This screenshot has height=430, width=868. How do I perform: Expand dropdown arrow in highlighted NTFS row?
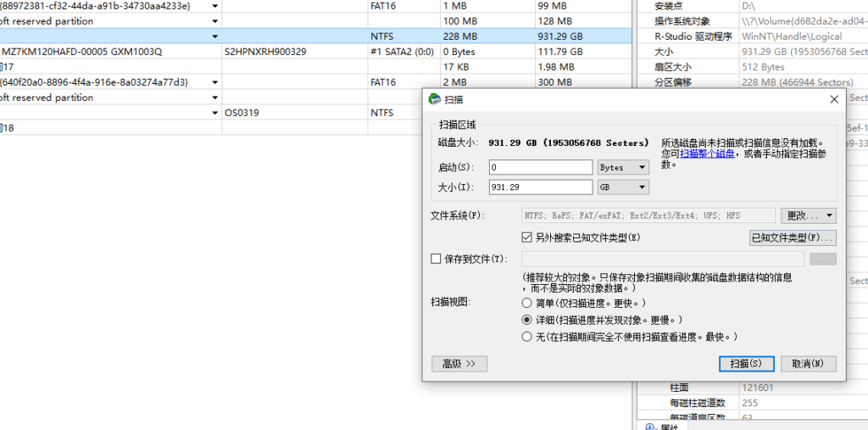click(x=214, y=36)
